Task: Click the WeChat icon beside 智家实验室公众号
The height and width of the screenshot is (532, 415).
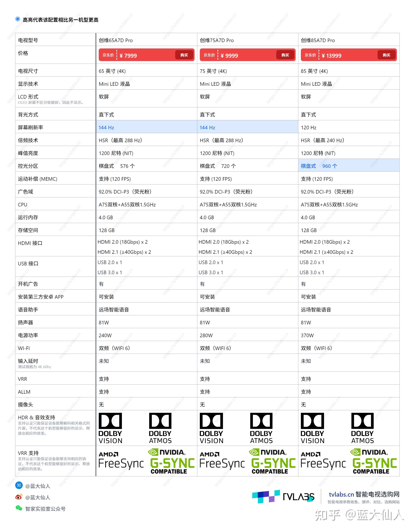Action: (x=19, y=508)
